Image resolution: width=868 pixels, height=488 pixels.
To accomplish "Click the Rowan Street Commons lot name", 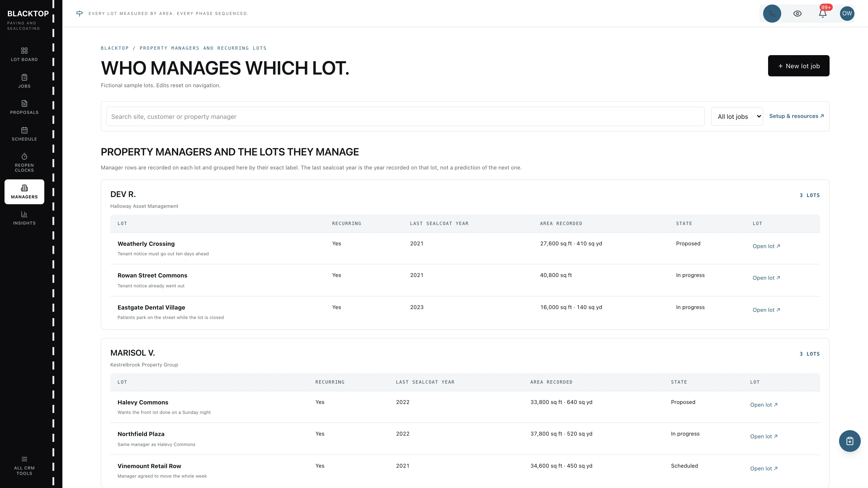I will [x=152, y=275].
